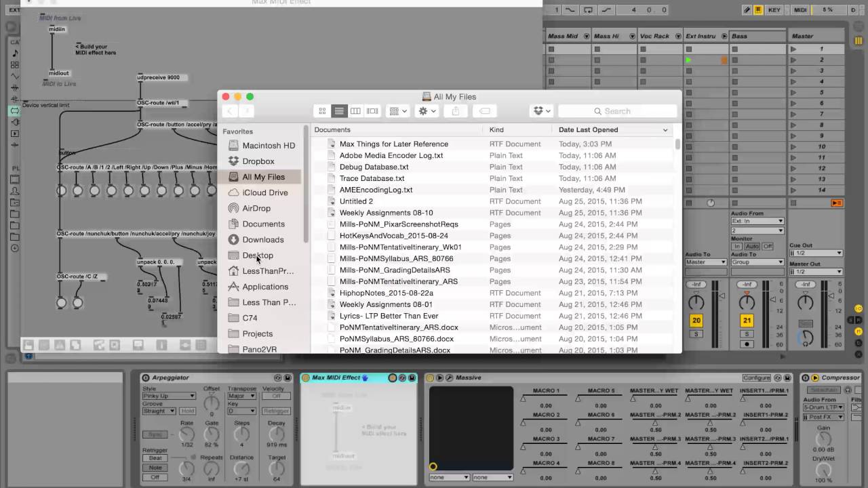Screen dimensions: 868x488
Task: Open the Arpeggiator Groove dropdown
Action: coord(159,411)
